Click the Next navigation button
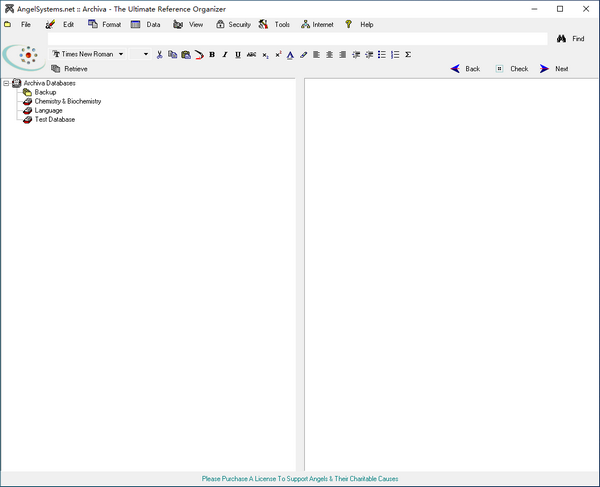The image size is (600, 487). 554,69
